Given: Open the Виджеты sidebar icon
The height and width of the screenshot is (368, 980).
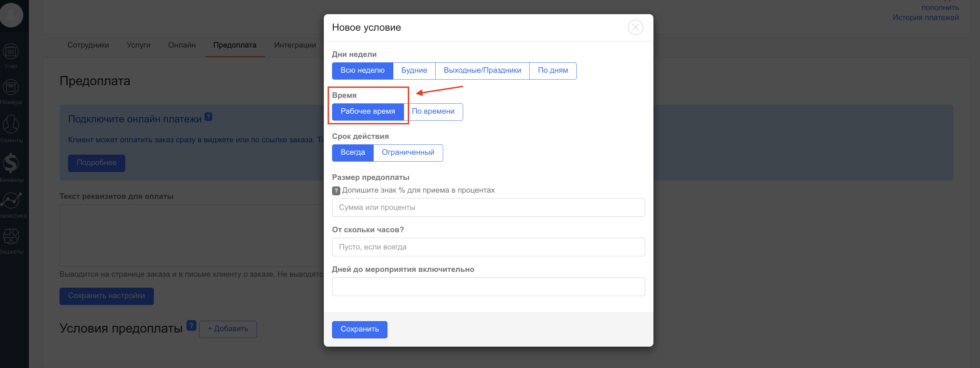Looking at the screenshot, I should [x=11, y=236].
